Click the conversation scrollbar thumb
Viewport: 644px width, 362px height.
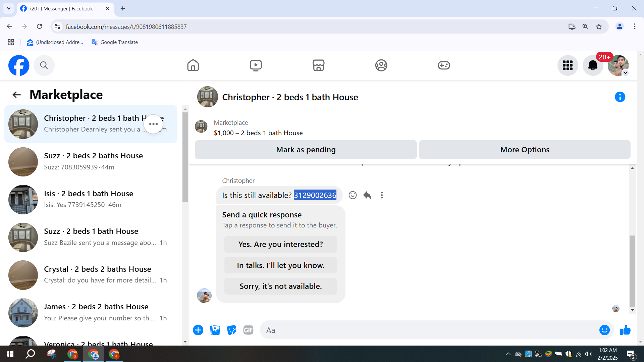pos(632,271)
